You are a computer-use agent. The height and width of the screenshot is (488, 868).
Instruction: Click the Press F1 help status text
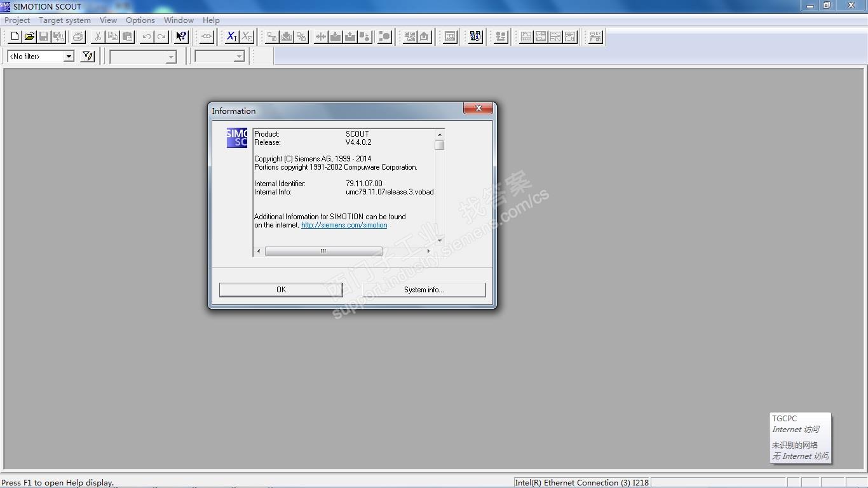tap(58, 483)
